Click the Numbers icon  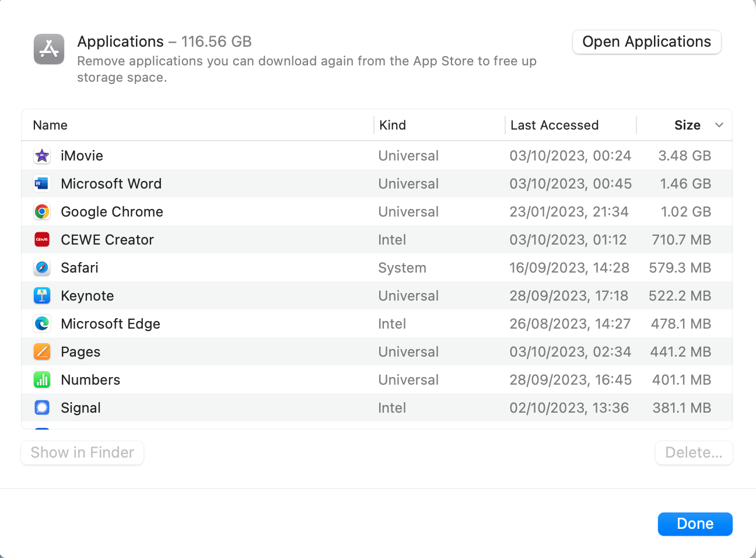[x=42, y=379]
